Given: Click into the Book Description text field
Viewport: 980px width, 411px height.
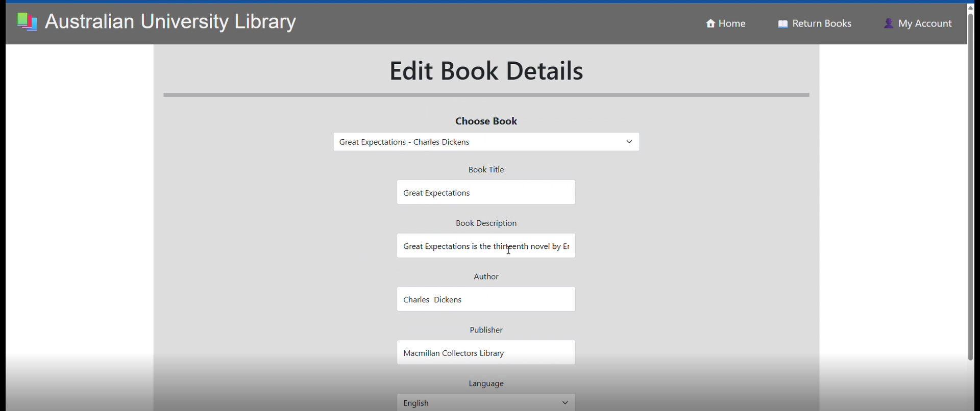Looking at the screenshot, I should tap(486, 246).
